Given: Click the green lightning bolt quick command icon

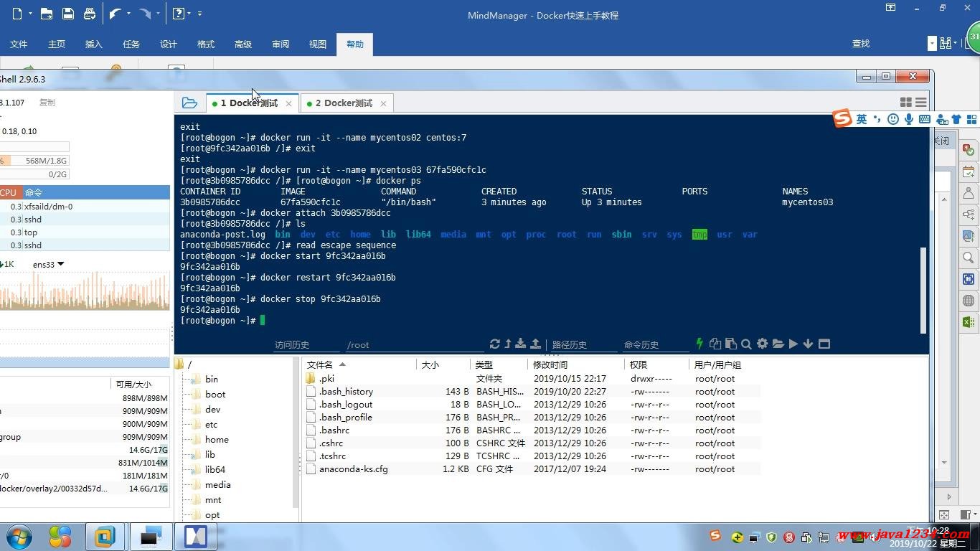Looking at the screenshot, I should pyautogui.click(x=700, y=344).
